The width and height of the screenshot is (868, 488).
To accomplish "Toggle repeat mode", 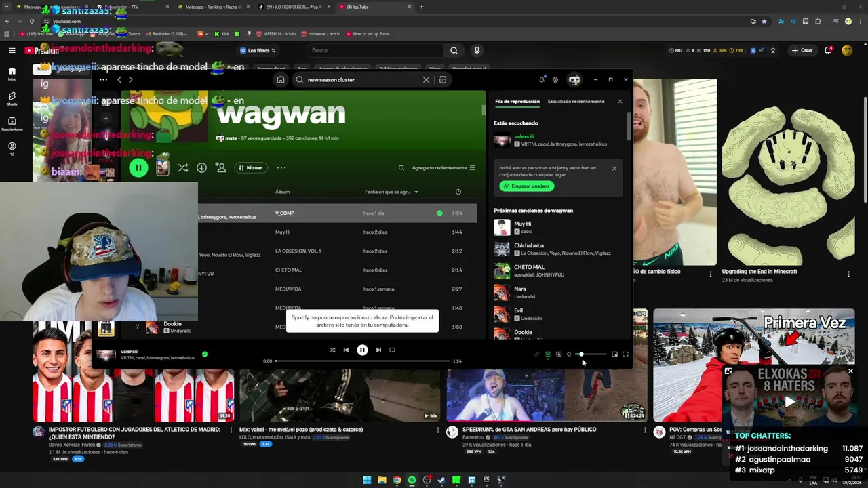I will [x=392, y=350].
